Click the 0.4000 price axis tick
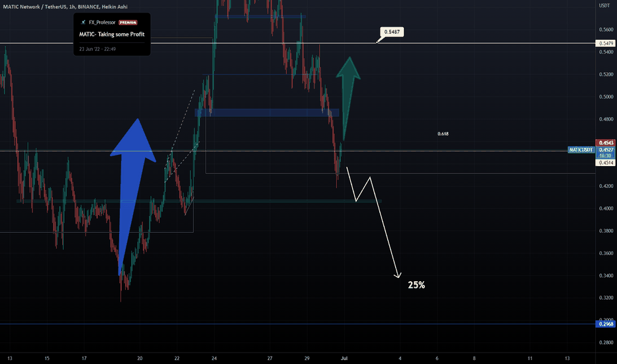 (x=606, y=208)
